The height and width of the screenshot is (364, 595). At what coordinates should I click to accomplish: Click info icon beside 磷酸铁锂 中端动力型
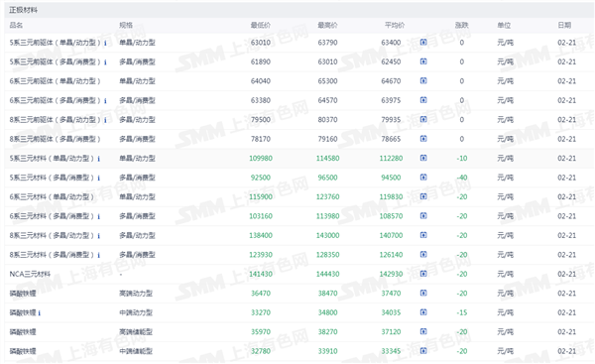point(39,313)
